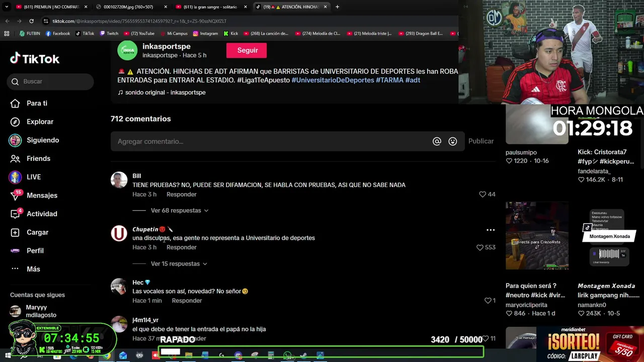Screen dimensions: 644x362
Task: Open hashtag #TARMA link
Action: pyautogui.click(x=389, y=80)
